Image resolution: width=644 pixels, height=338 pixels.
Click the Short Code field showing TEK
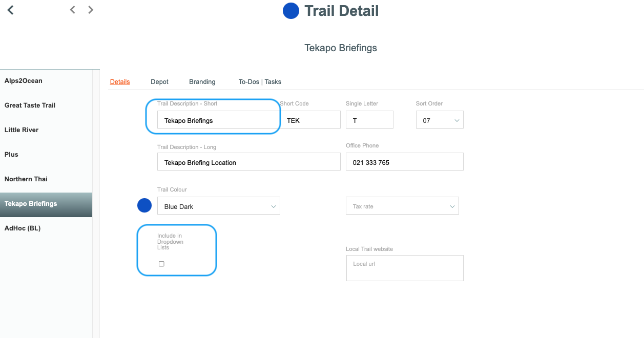310,120
